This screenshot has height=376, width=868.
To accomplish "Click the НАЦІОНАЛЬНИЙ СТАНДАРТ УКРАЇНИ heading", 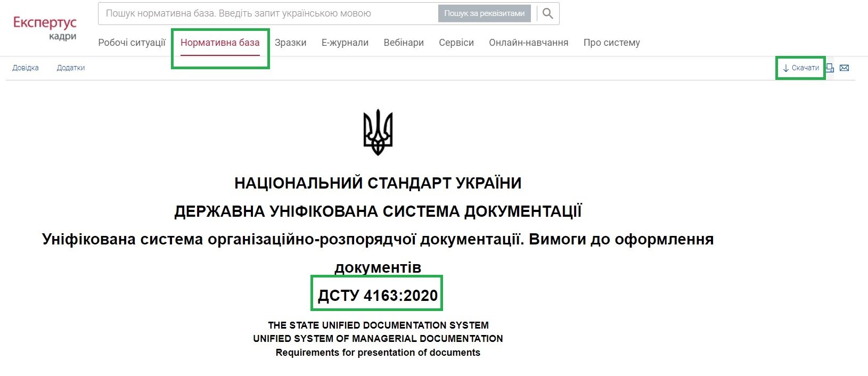I will point(378,183).
